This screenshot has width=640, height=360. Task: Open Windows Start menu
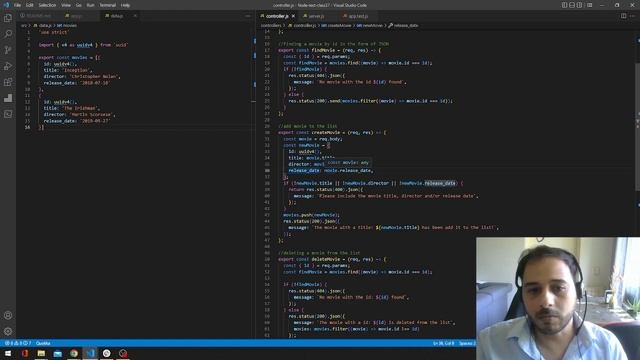(x=8, y=353)
